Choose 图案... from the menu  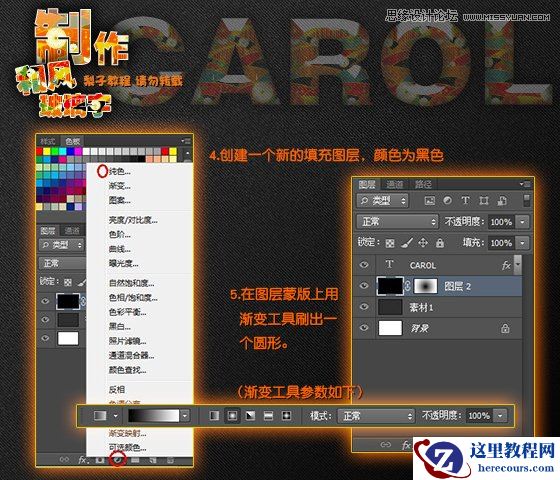120,200
